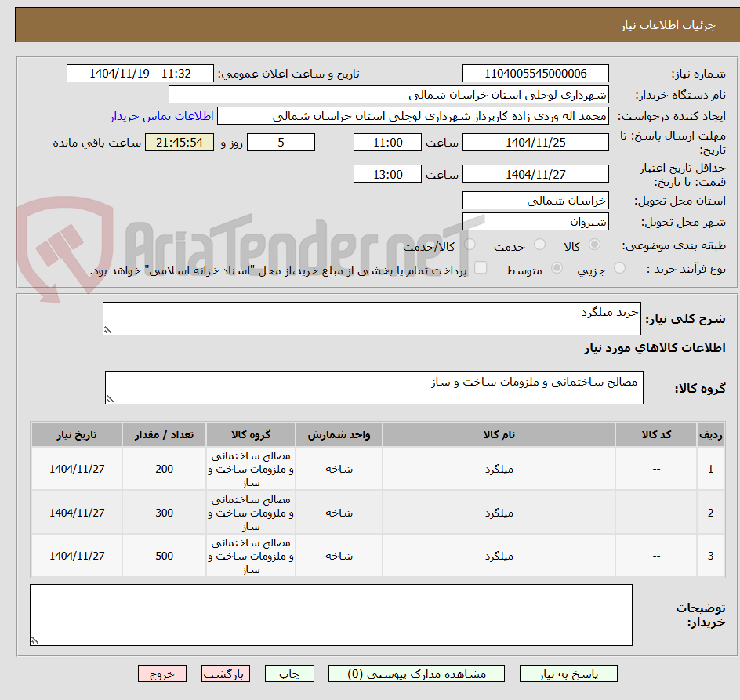Click the گروه کالا text area
Screen dimensions: 740x700
tap(374, 387)
